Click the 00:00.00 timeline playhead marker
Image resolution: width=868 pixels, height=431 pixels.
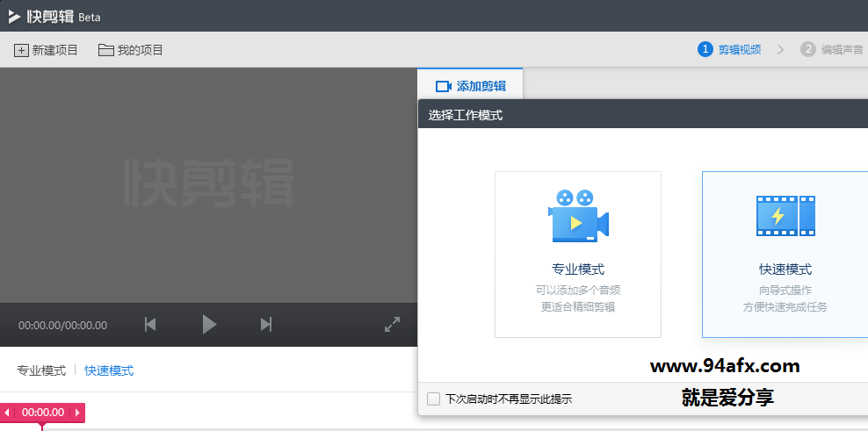tap(43, 413)
